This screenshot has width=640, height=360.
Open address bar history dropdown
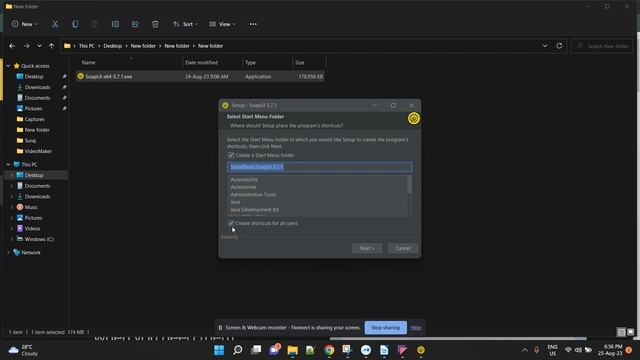coord(545,46)
